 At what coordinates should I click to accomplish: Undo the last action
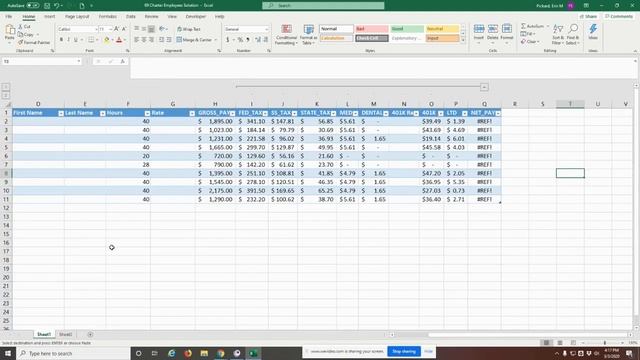pos(57,6)
